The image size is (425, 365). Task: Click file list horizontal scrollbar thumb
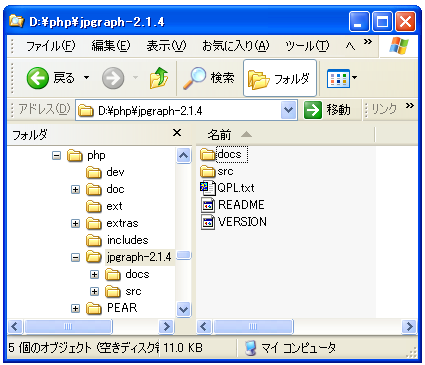253,326
